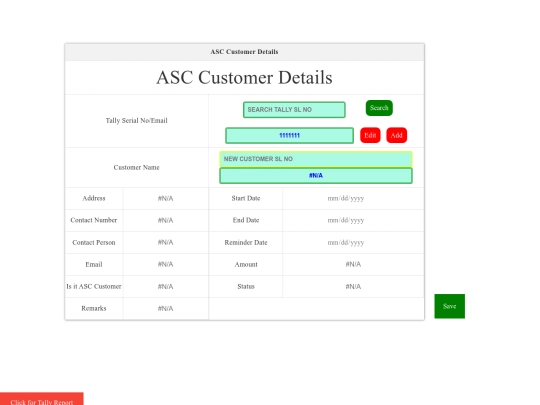Image resolution: width=540 pixels, height=405 pixels.
Task: Click the Reminder Date label
Action: (246, 242)
